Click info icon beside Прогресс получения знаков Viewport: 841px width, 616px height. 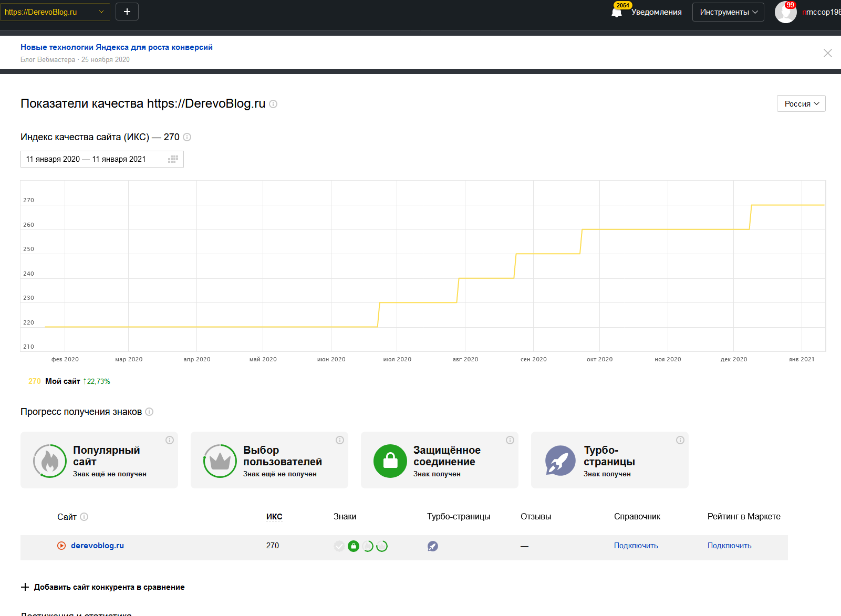click(x=149, y=412)
